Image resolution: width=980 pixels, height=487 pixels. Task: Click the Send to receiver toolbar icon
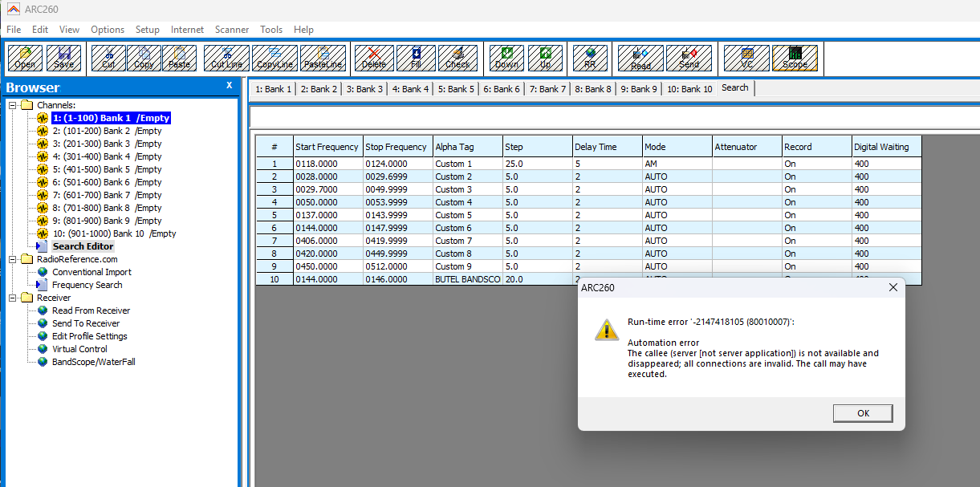coord(689,58)
